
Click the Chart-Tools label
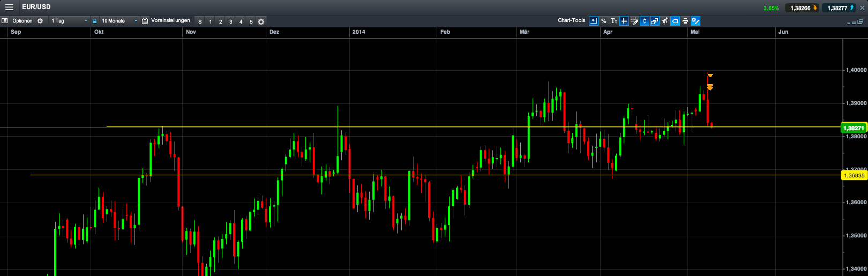coord(571,20)
